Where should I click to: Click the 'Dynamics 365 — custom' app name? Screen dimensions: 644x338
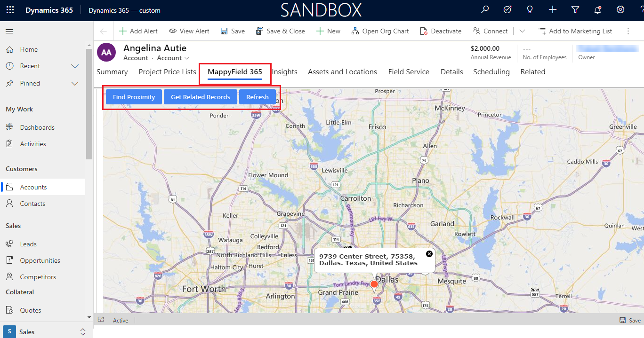click(124, 10)
